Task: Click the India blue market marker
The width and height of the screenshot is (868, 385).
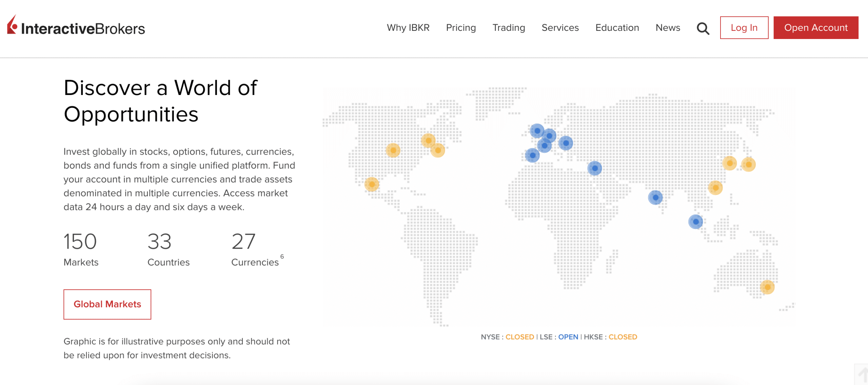Action: point(655,197)
